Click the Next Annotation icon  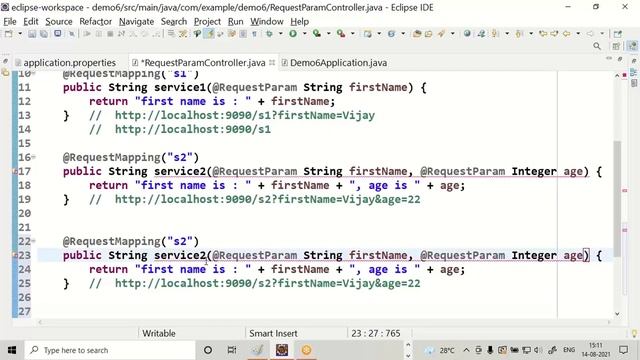click(495, 34)
